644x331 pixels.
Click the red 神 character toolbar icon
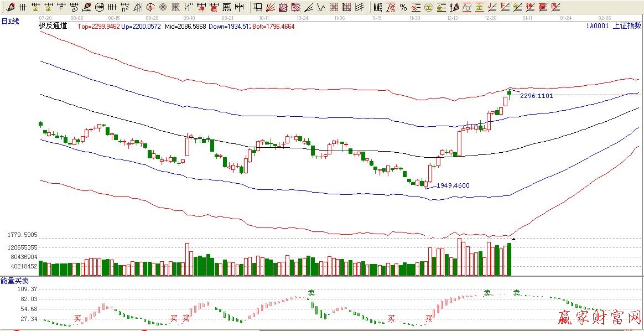click(200, 7)
